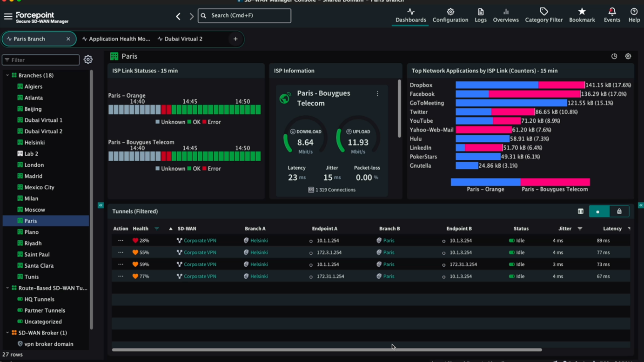Open Corporate VPN link in 28% row

click(x=200, y=241)
